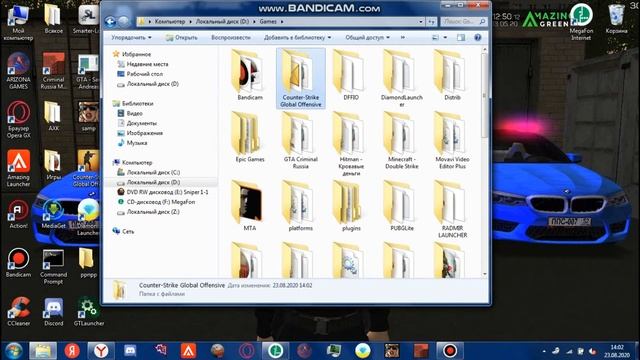
Task: Select Amazing Launcher desktop shortcut
Action: tap(18, 169)
